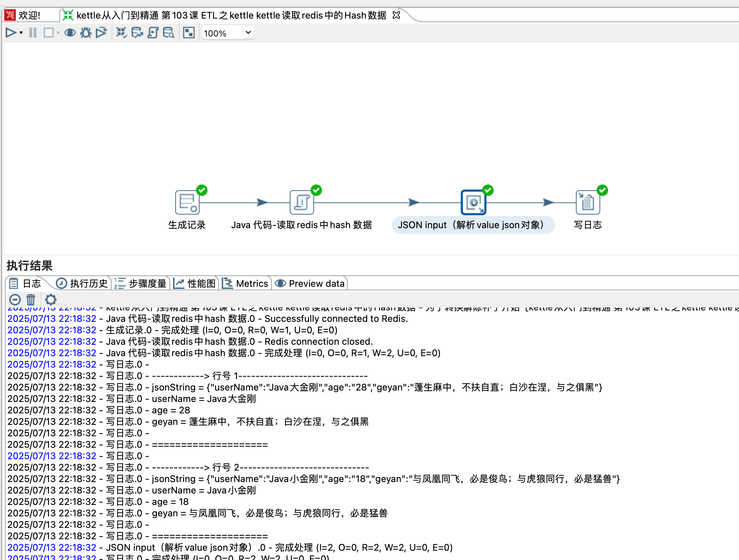Click the replay transformation icon
Screen dimensions: 739x560
(101, 33)
